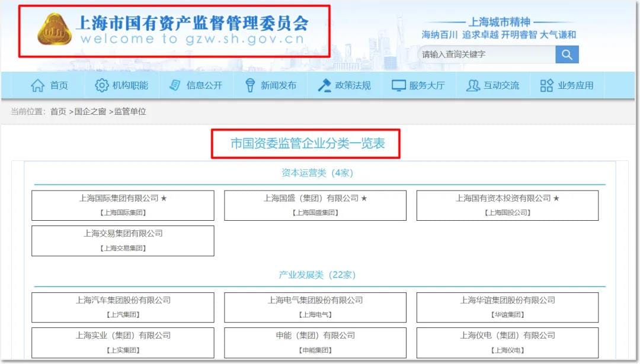Open the 上海仪电(集团)有限公司 company card
This screenshot has height=364, width=640.
click(507, 343)
